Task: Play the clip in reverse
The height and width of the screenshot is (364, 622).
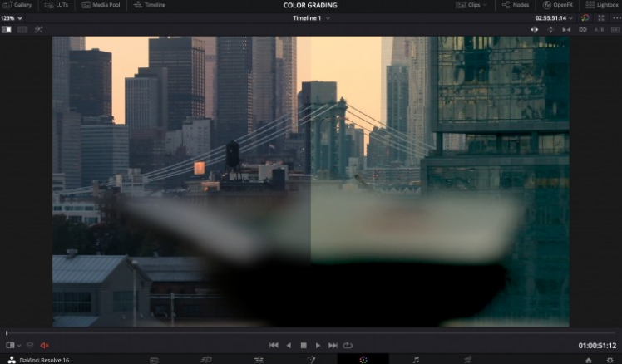Action: tap(289, 345)
